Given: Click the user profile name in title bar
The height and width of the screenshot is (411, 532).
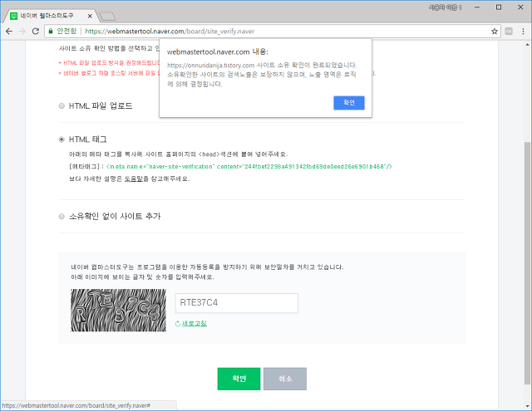Looking at the screenshot, I should tap(446, 7).
